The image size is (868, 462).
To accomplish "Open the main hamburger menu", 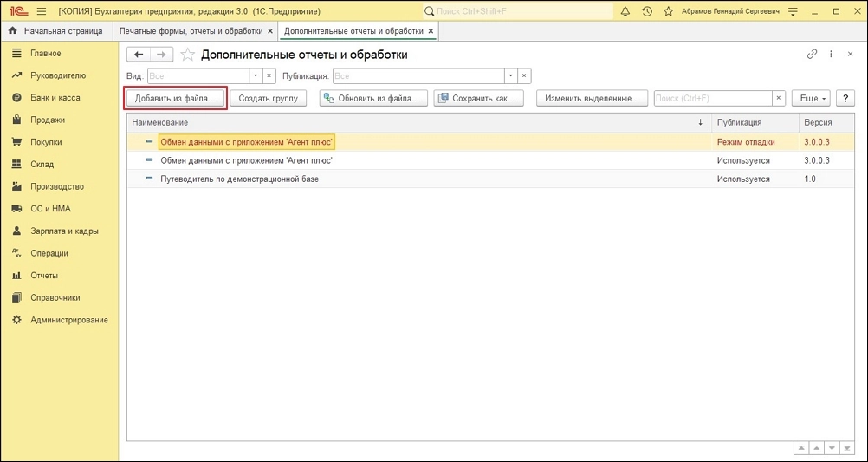I will (42, 11).
